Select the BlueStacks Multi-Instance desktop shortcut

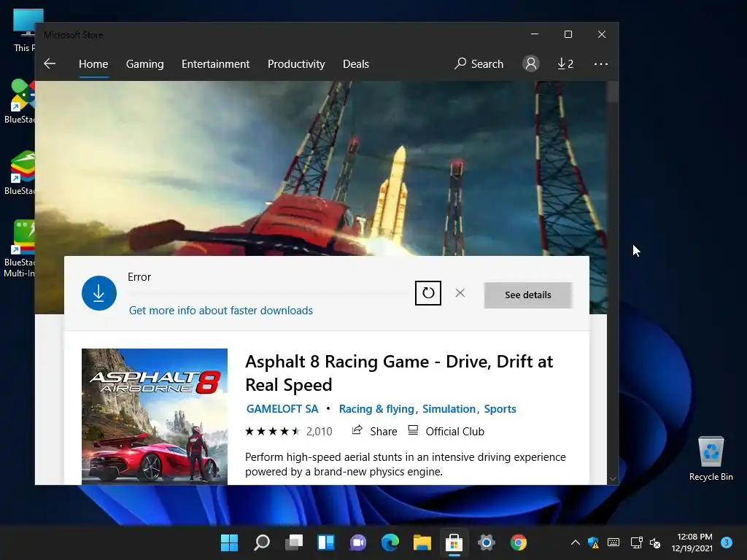pyautogui.click(x=19, y=249)
